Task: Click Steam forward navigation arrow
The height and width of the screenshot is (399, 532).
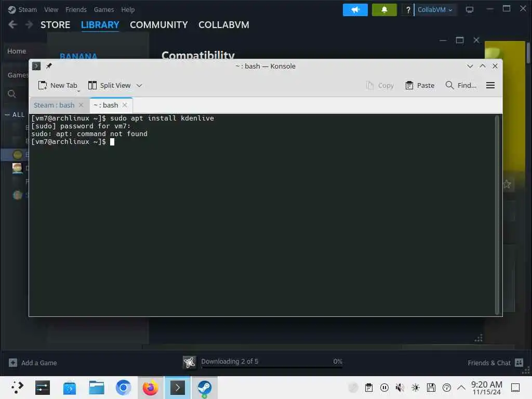Action: click(29, 24)
